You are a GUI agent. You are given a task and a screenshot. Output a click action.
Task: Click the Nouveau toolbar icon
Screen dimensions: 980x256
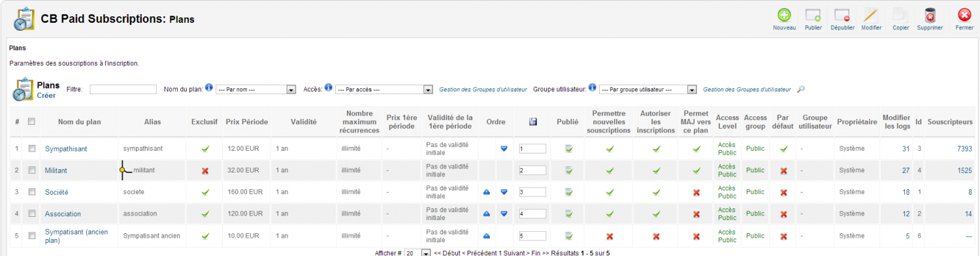click(784, 16)
